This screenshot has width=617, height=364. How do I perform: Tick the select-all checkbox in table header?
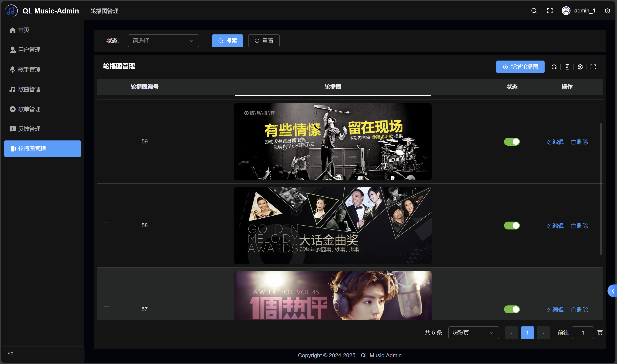(106, 87)
